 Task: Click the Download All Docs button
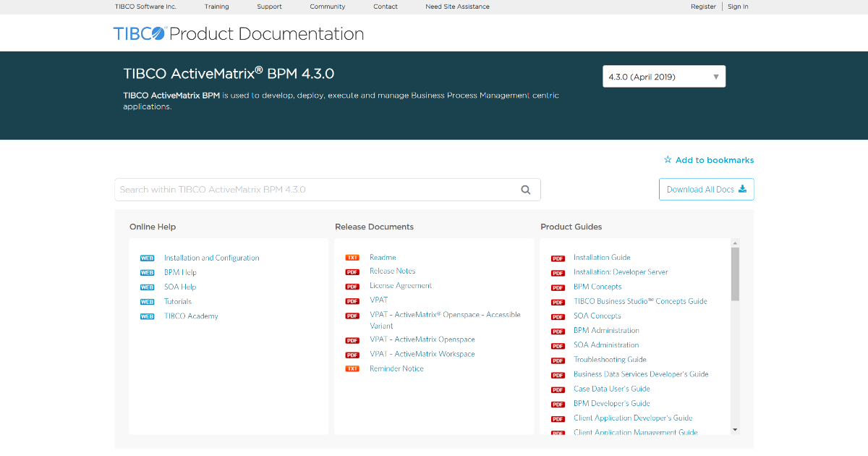[706, 189]
